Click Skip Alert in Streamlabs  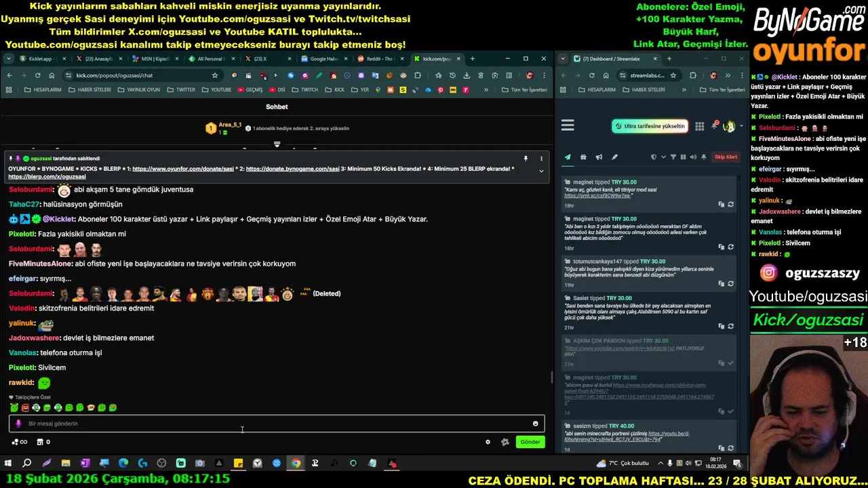click(x=726, y=157)
